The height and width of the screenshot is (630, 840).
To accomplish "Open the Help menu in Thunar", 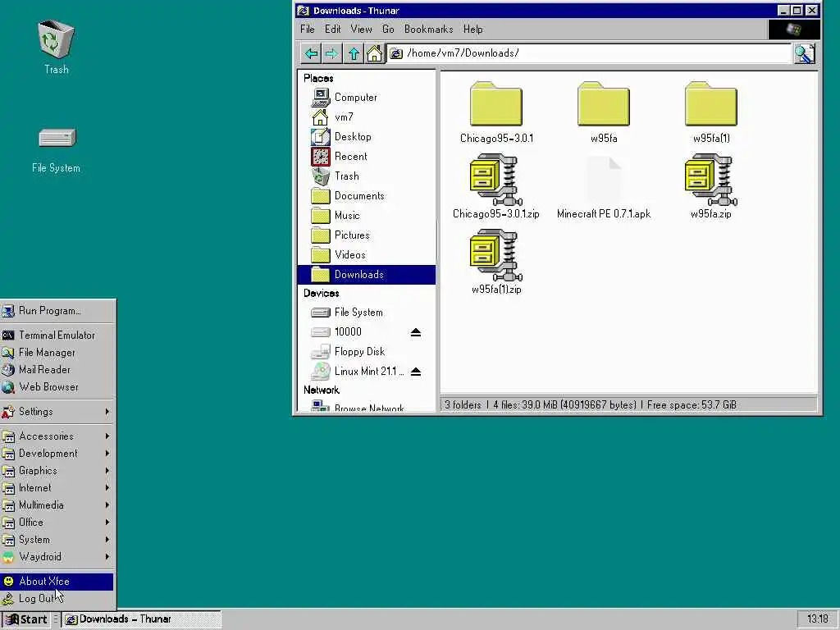I will 473,30.
